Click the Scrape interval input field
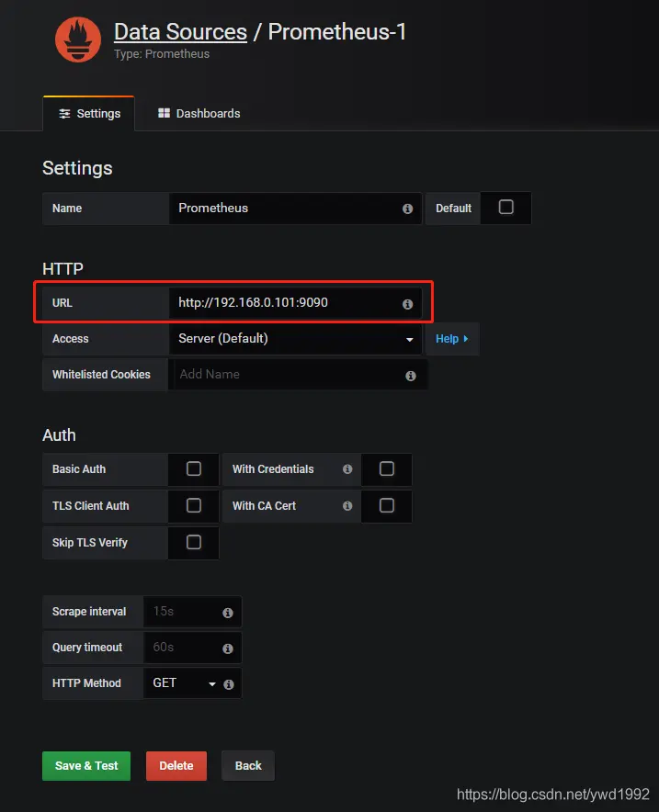The image size is (659, 812). (192, 612)
